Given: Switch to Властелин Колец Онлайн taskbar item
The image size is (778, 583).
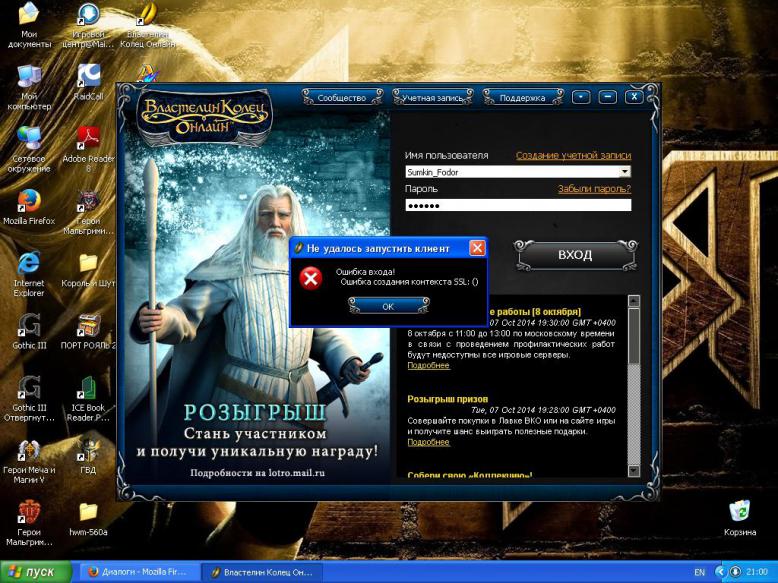Looking at the screenshot, I should tap(262, 572).
